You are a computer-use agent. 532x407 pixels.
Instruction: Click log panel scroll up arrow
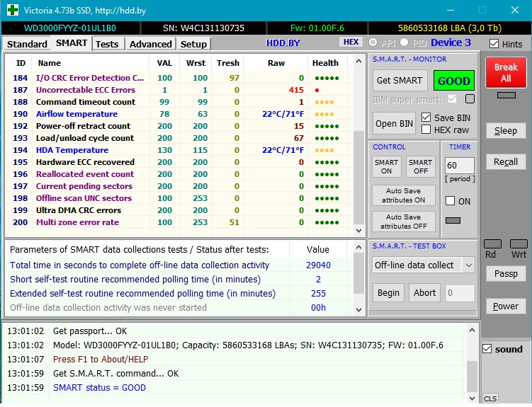coord(472,330)
